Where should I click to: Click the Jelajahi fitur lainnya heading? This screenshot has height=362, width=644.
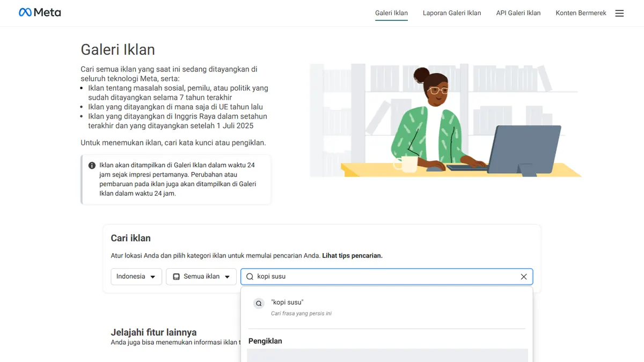pos(153,333)
